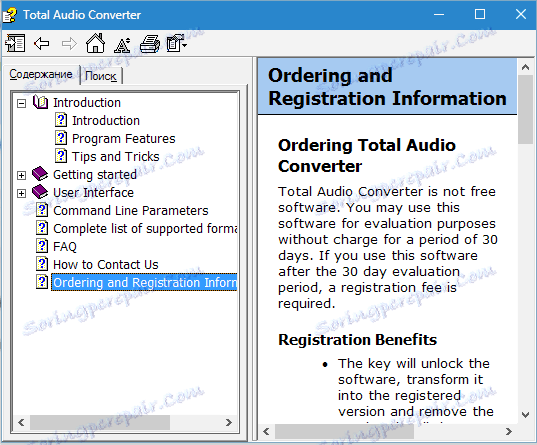Viewport: 537px width, 445px height.
Task: Click the article pane vertical scrollbar thumb
Action: 525,110
